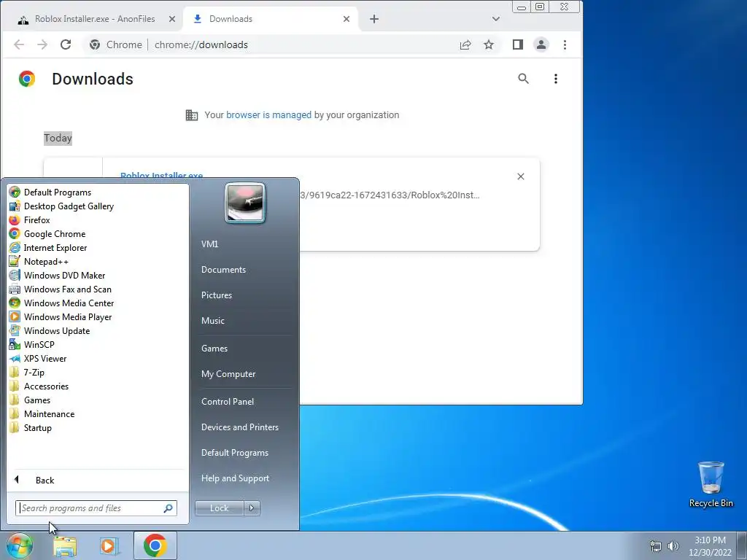
Task: Share this page icon
Action: pyautogui.click(x=465, y=44)
